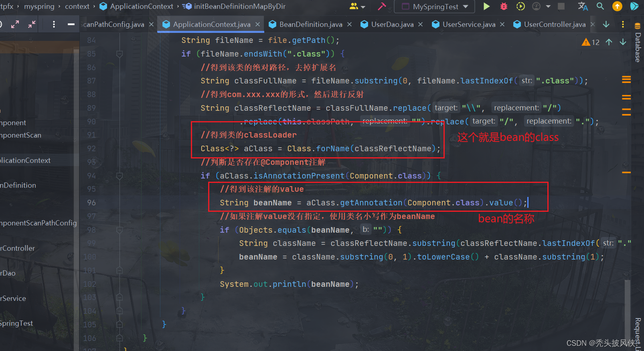Click line number 96 in gutter

[x=91, y=203]
